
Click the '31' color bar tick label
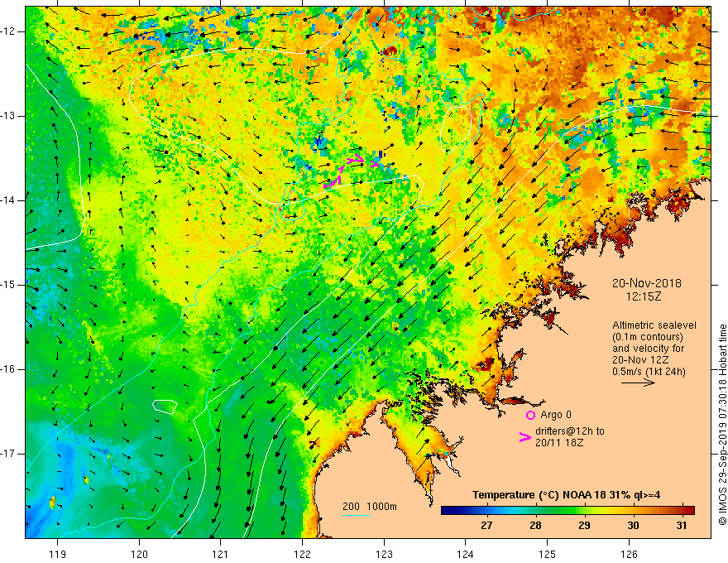coord(681,526)
